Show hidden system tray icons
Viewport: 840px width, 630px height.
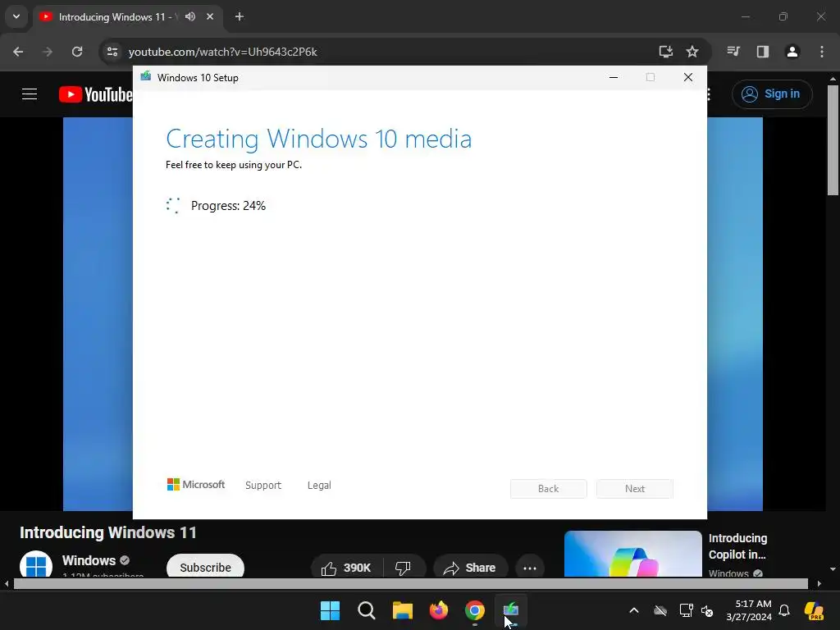pos(634,610)
